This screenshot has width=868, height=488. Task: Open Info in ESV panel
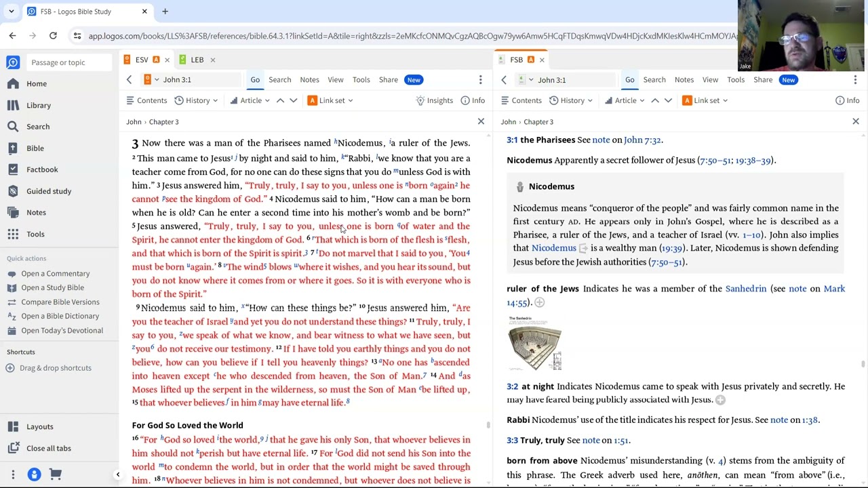coord(473,100)
